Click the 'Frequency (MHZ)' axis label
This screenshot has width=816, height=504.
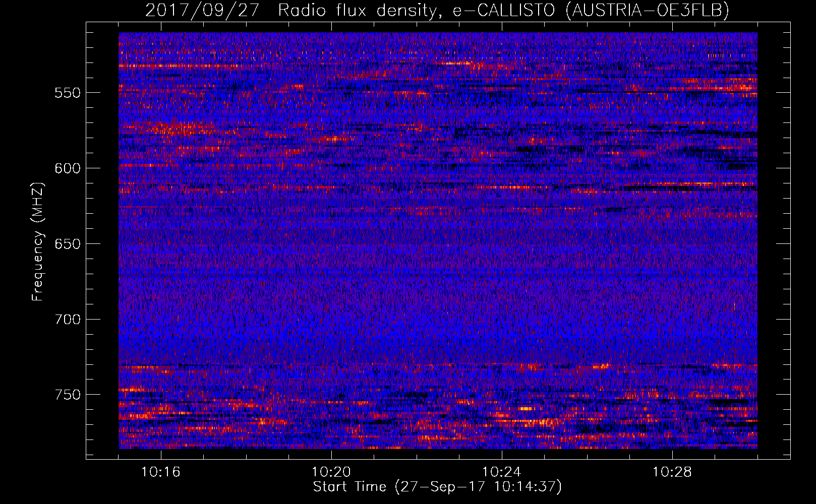(38, 242)
